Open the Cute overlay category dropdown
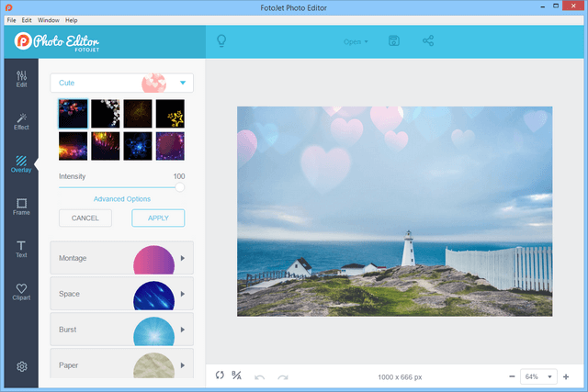Screen dimensions: 588x392 (121, 83)
